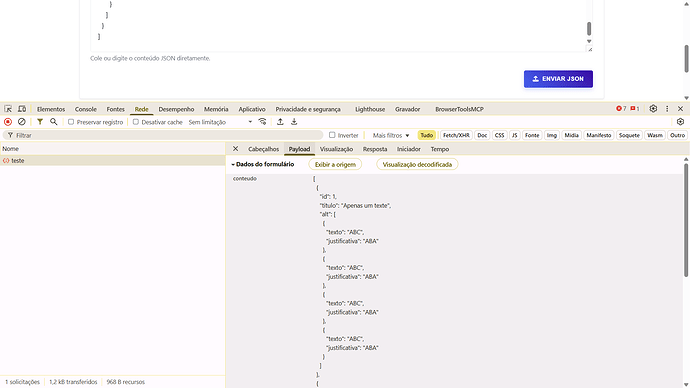690x388 pixels.
Task: Toggle the network filter funnel icon
Action: click(x=40, y=122)
